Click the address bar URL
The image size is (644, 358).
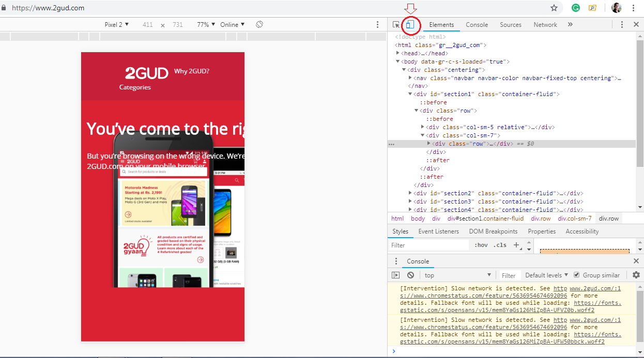coord(48,8)
